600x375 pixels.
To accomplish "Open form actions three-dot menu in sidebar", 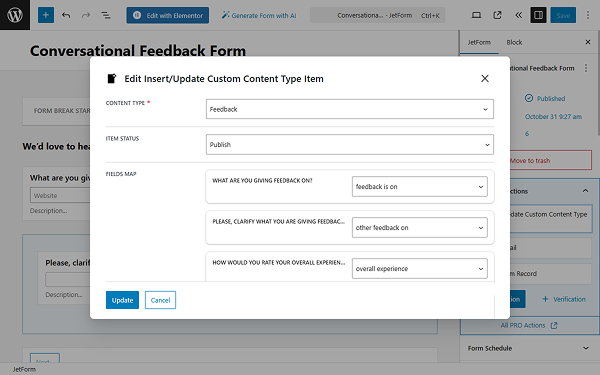I will point(586,68).
